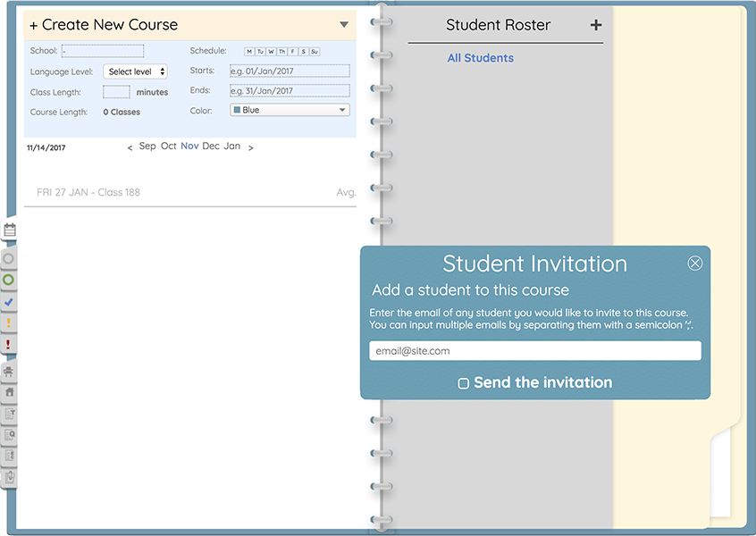Click the 0 Classes course length value
756x536 pixels.
click(x=122, y=112)
